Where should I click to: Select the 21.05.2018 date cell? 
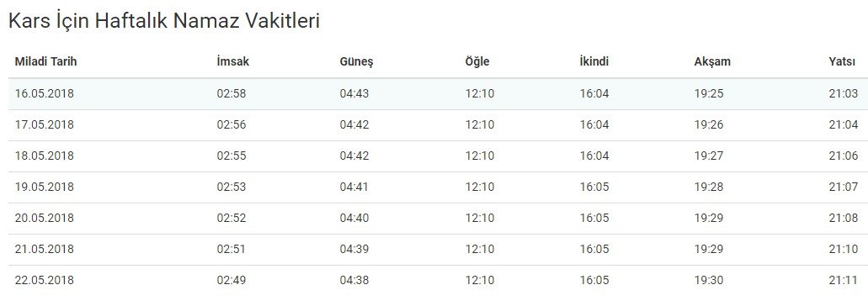pyautogui.click(x=45, y=249)
